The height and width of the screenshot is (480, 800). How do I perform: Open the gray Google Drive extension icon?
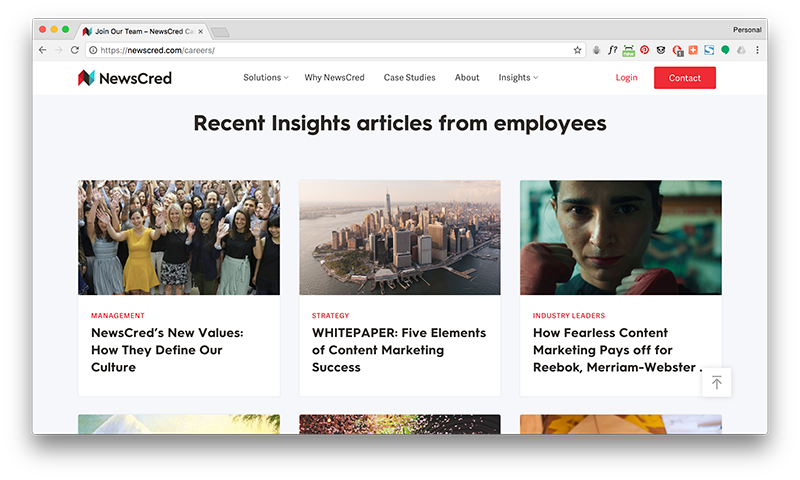coord(741,49)
